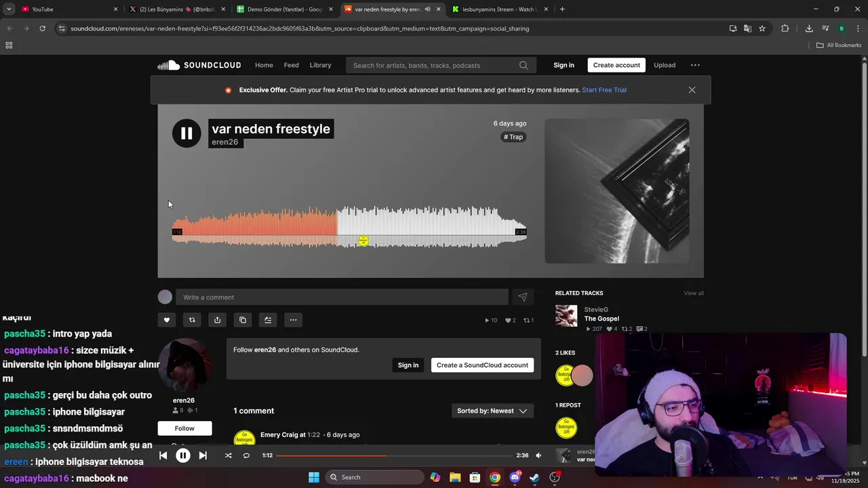The width and height of the screenshot is (868, 488).
Task: Click the Write a comment field
Action: coord(342,297)
